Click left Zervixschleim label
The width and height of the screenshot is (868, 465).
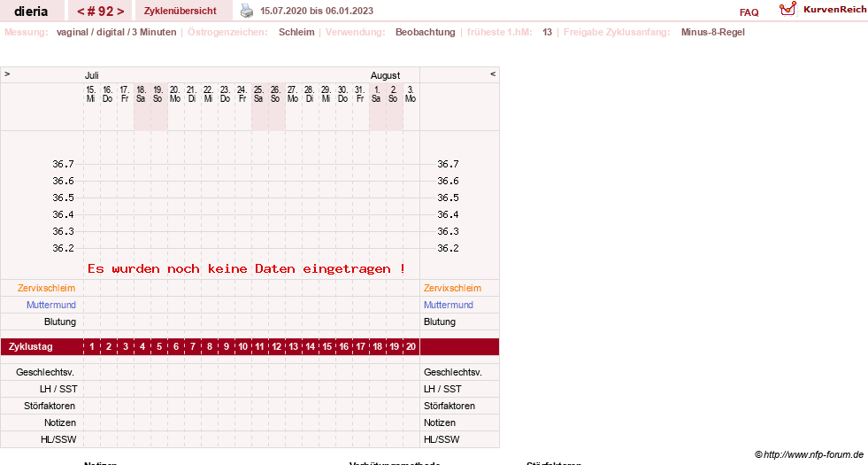47,288
